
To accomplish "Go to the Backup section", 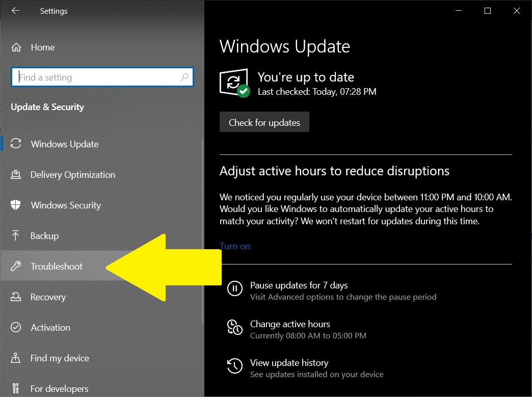I will point(101,235).
